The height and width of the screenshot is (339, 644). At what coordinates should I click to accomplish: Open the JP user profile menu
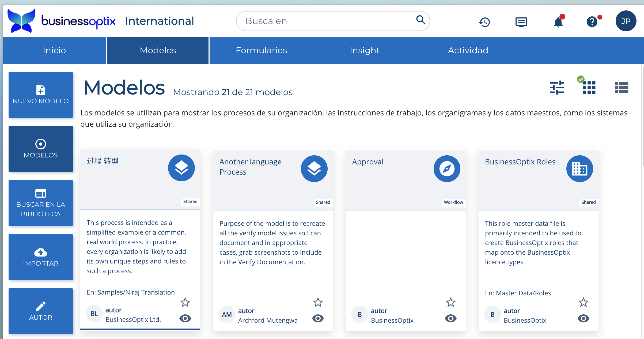pyautogui.click(x=626, y=21)
